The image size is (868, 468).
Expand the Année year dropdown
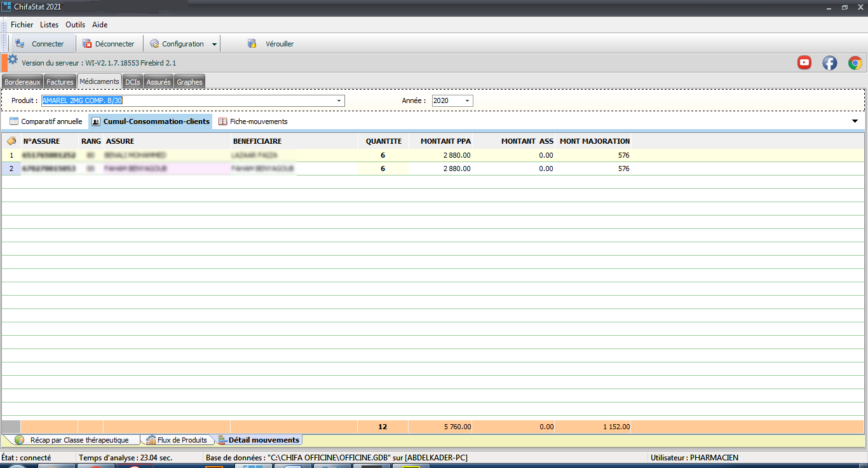pyautogui.click(x=468, y=101)
